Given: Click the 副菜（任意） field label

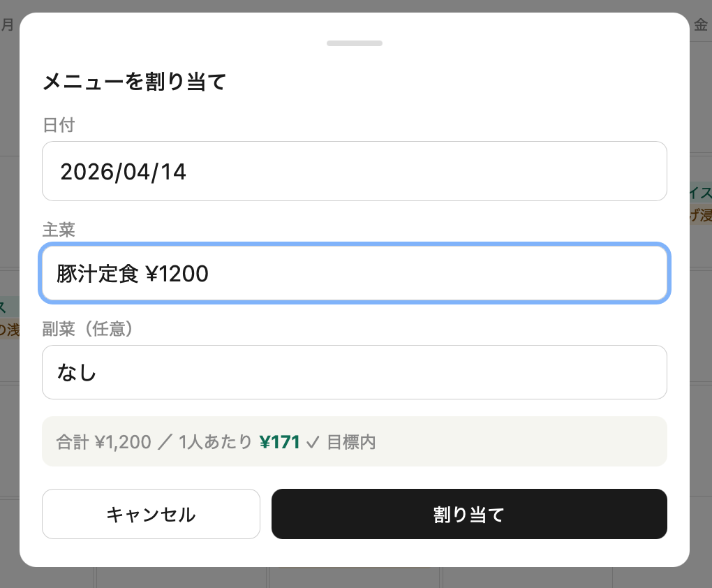Looking at the screenshot, I should point(87,329).
